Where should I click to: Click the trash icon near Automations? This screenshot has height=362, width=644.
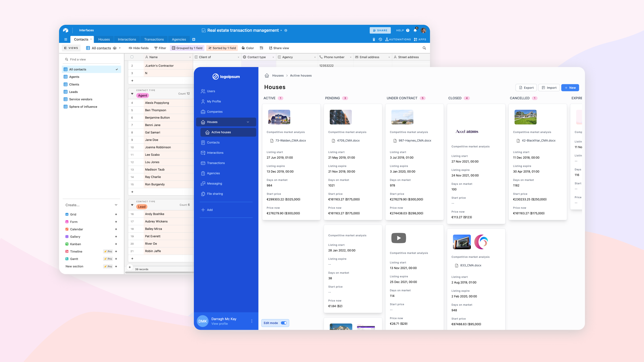coord(374,39)
